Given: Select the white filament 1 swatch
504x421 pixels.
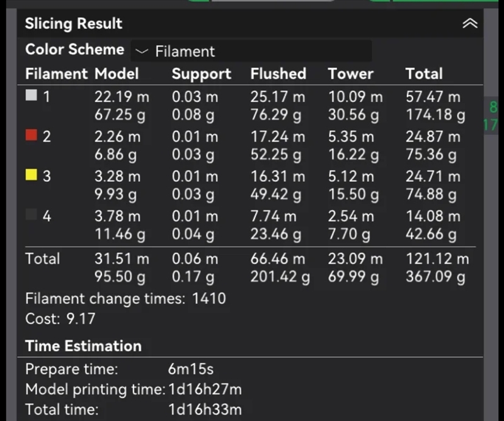Looking at the screenshot, I should pos(31,96).
